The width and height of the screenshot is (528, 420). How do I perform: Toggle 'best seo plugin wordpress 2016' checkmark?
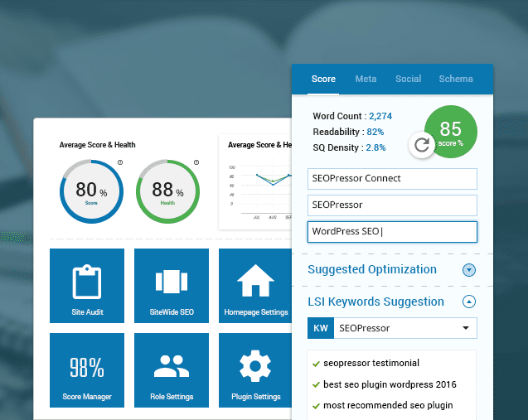click(x=315, y=384)
